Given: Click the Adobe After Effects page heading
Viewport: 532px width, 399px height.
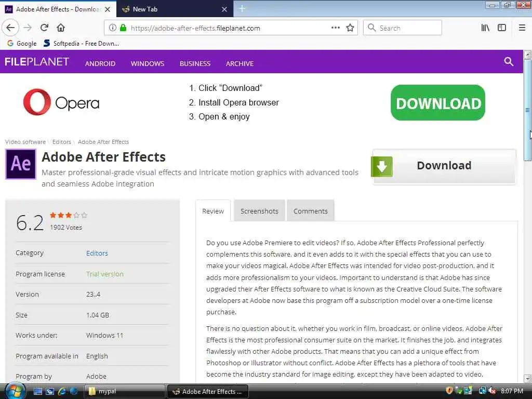Looking at the screenshot, I should click(103, 157).
